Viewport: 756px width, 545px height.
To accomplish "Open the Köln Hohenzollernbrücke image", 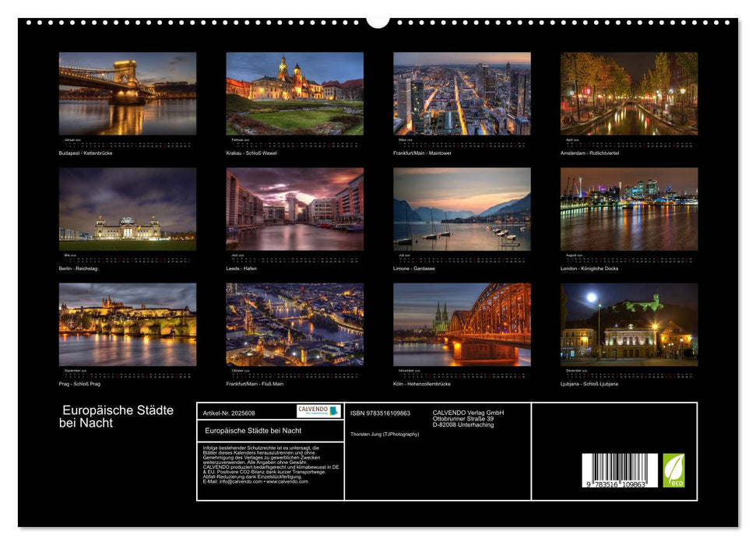I will pyautogui.click(x=462, y=324).
